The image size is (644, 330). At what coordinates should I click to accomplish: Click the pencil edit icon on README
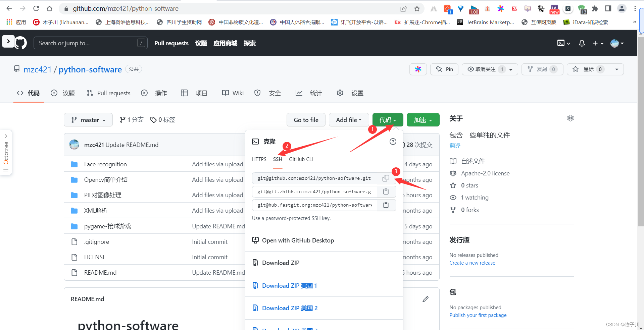click(x=425, y=299)
